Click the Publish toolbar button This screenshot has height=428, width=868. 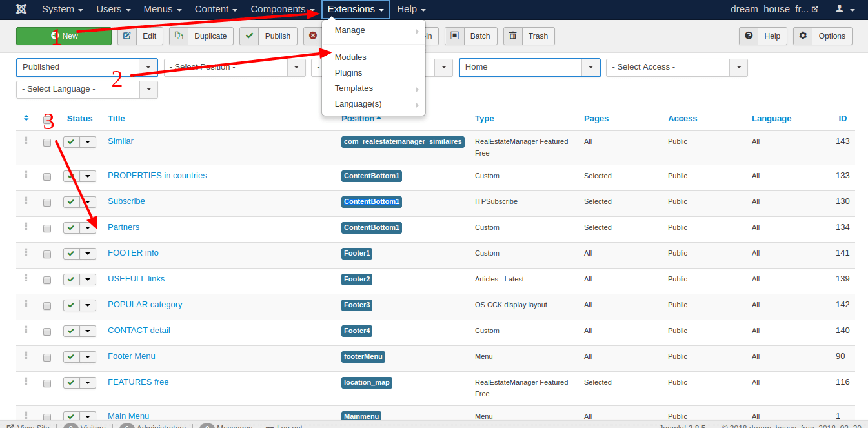pos(268,36)
